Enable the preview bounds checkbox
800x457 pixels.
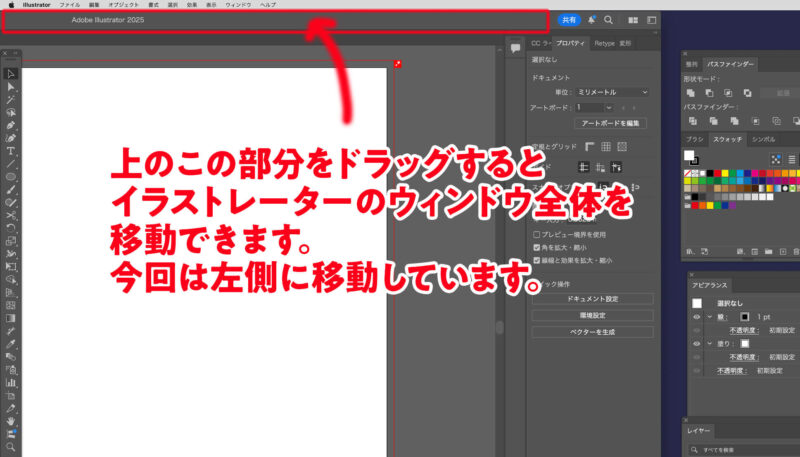coord(536,235)
